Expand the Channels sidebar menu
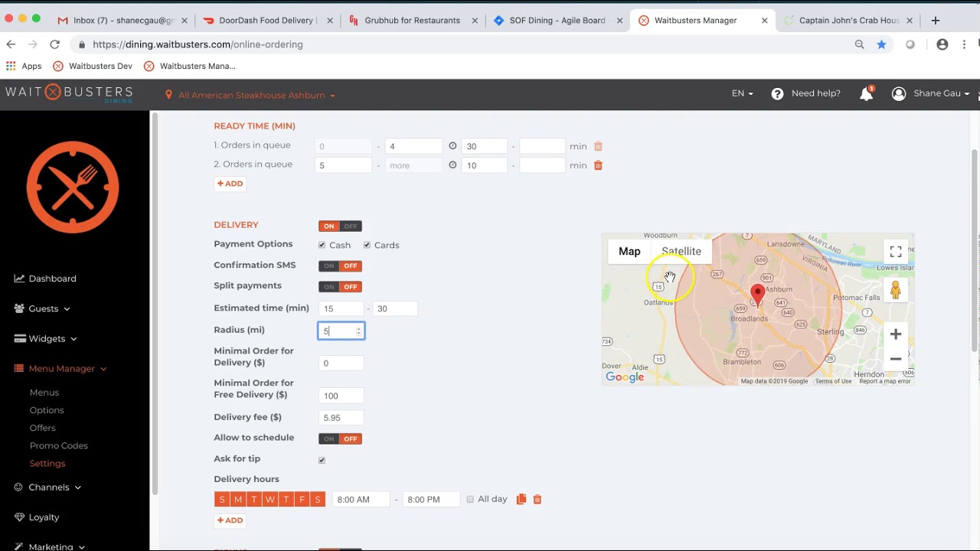The height and width of the screenshot is (551, 980). tap(47, 487)
